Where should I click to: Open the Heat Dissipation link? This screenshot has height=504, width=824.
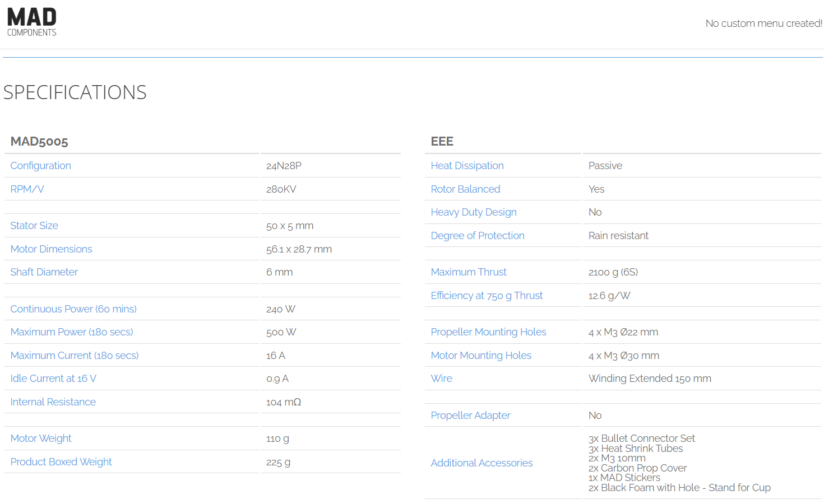[467, 166]
